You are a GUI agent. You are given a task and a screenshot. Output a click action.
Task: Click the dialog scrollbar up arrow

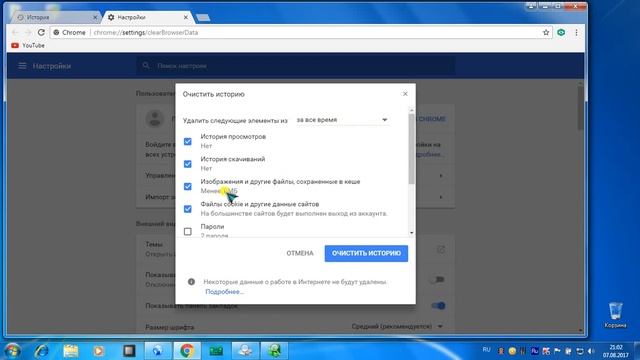(x=411, y=110)
